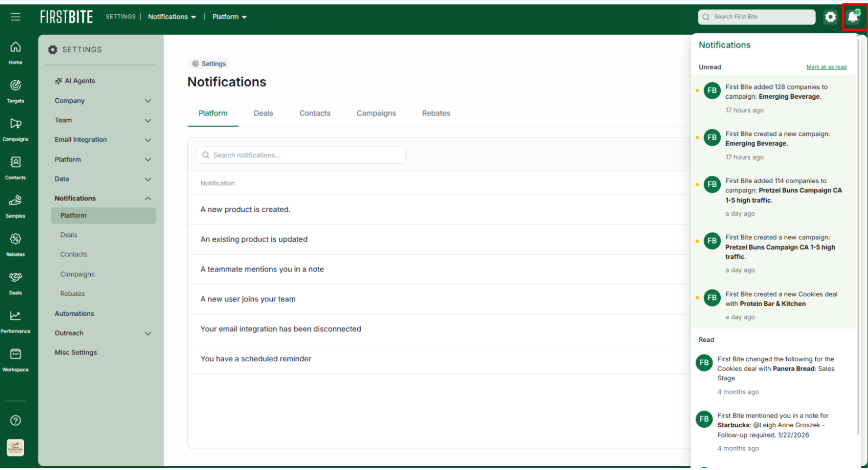Click the FirstBite logo
The height and width of the screenshot is (470, 868).
click(67, 17)
